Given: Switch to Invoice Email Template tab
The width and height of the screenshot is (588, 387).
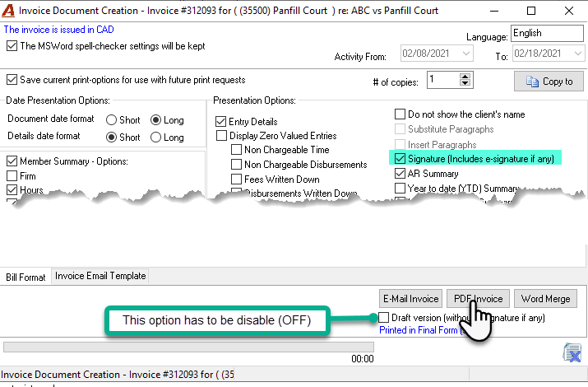Looking at the screenshot, I should pyautogui.click(x=100, y=276).
